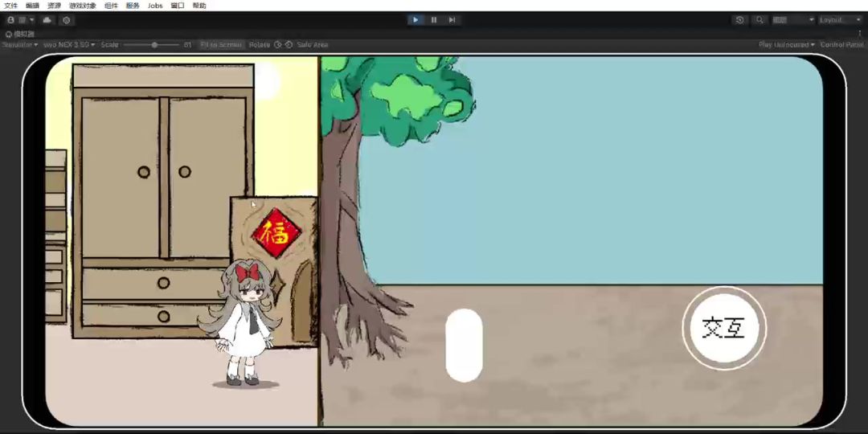Image resolution: width=868 pixels, height=434 pixels.
Task: Click the Scale slider handle
Action: click(x=154, y=45)
